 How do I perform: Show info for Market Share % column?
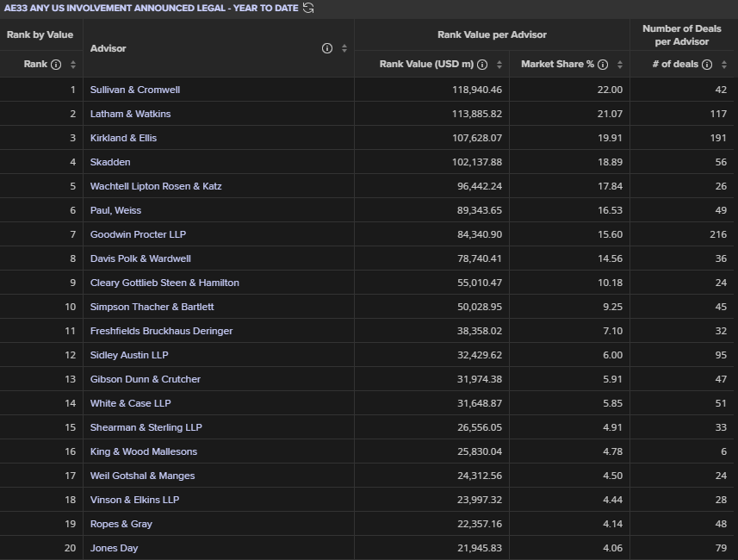tap(603, 65)
